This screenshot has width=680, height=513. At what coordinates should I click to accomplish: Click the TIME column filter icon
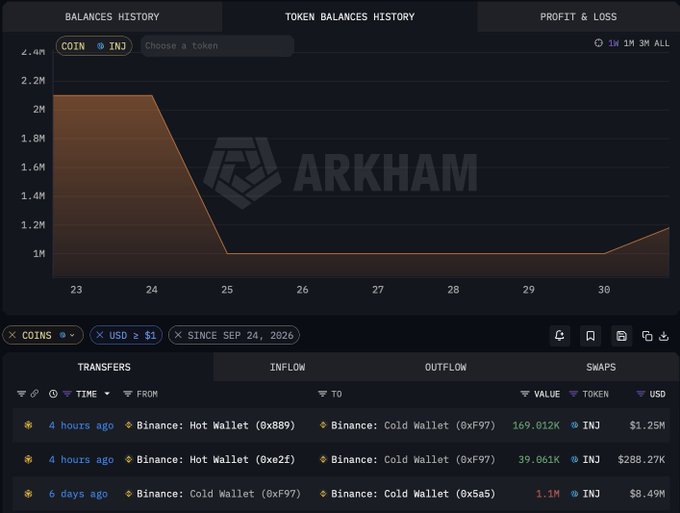click(67, 394)
